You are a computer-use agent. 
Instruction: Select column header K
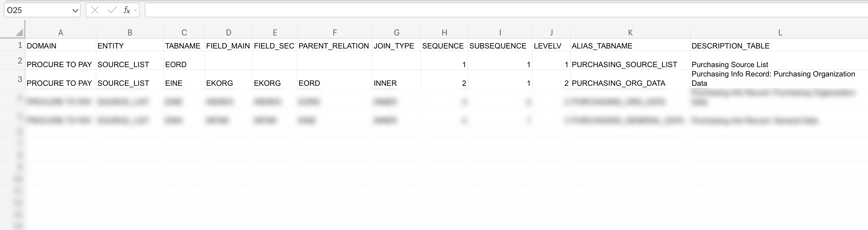(x=630, y=33)
